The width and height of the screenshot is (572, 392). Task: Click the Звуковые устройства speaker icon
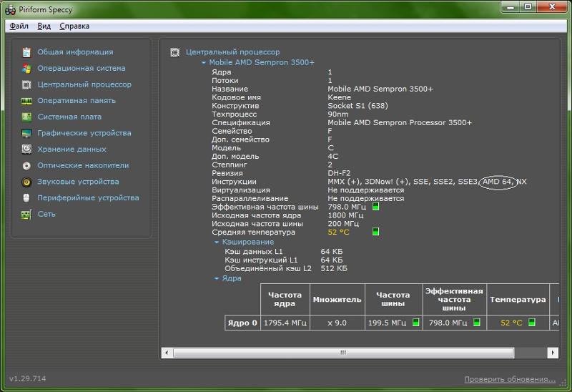[x=26, y=182]
